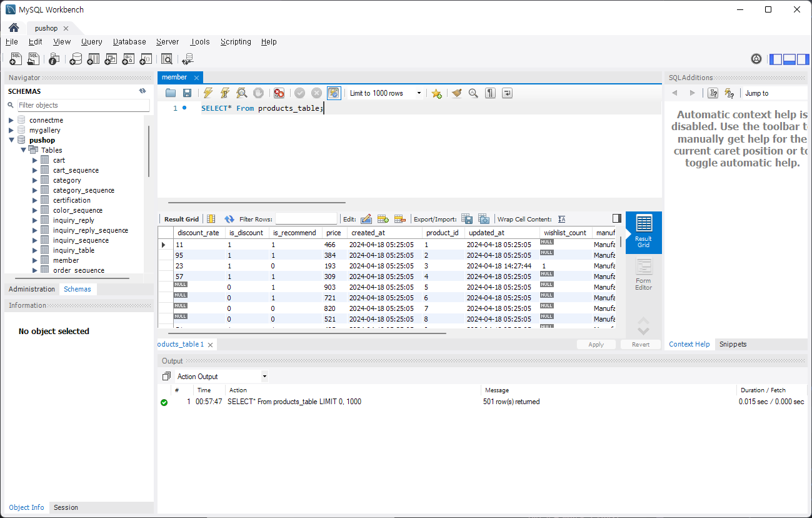Go to the Workbench home screen
The height and width of the screenshot is (518, 812).
[14, 28]
